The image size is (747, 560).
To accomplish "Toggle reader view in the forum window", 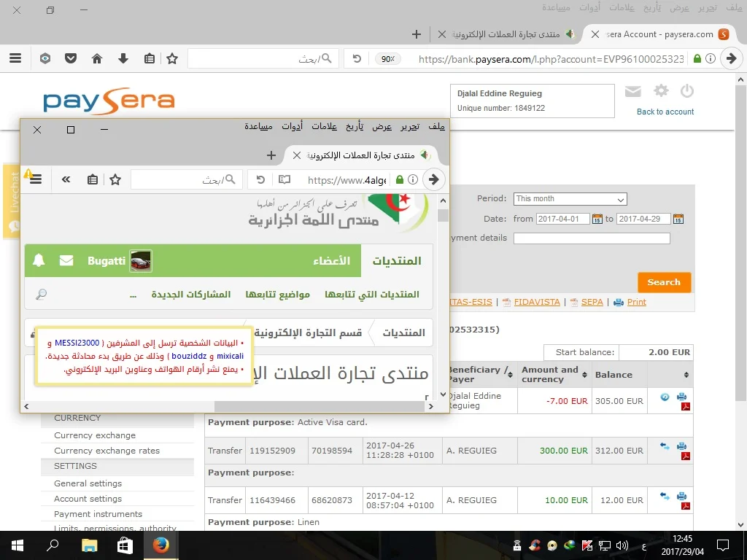I will [284, 179].
